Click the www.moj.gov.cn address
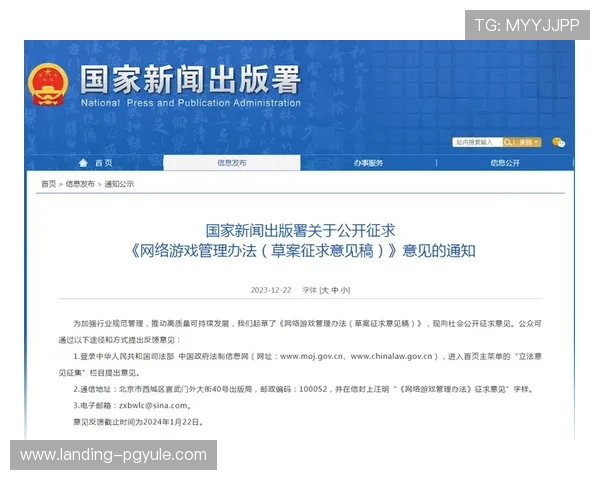The image size is (600, 480). [311, 356]
